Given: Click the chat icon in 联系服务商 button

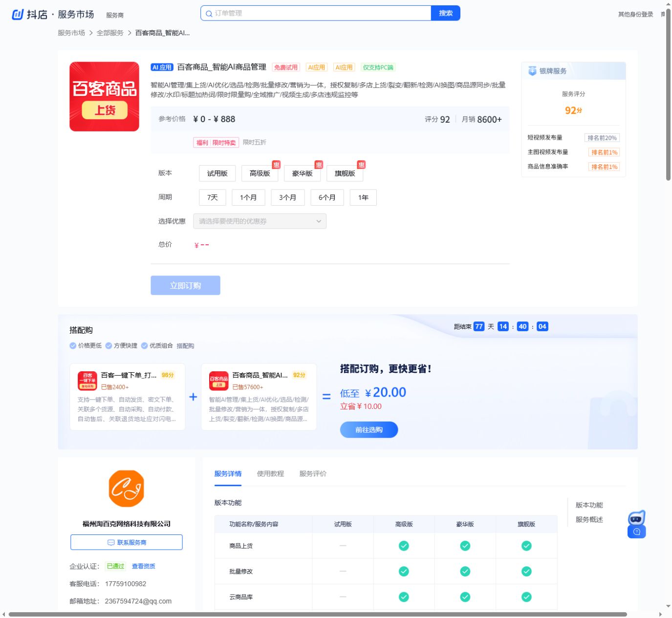Looking at the screenshot, I should pyautogui.click(x=111, y=542).
